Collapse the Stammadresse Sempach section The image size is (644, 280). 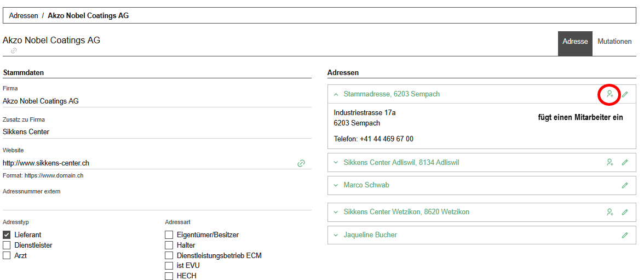tap(336, 94)
